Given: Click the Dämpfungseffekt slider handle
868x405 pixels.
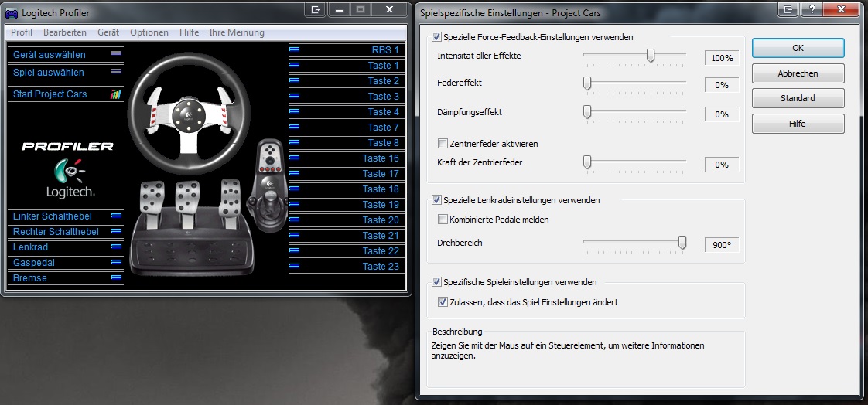Looking at the screenshot, I should [587, 112].
